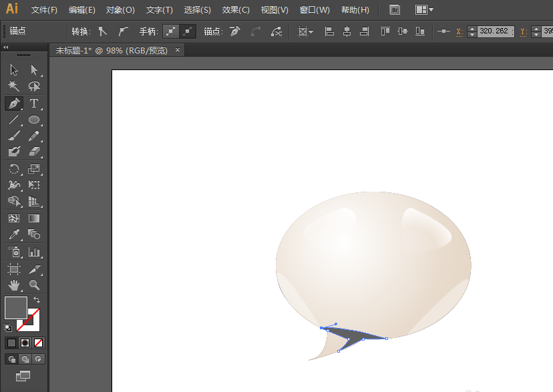This screenshot has width=553, height=392.
Task: Open the Arrange Documents dropdown
Action: pos(424,10)
